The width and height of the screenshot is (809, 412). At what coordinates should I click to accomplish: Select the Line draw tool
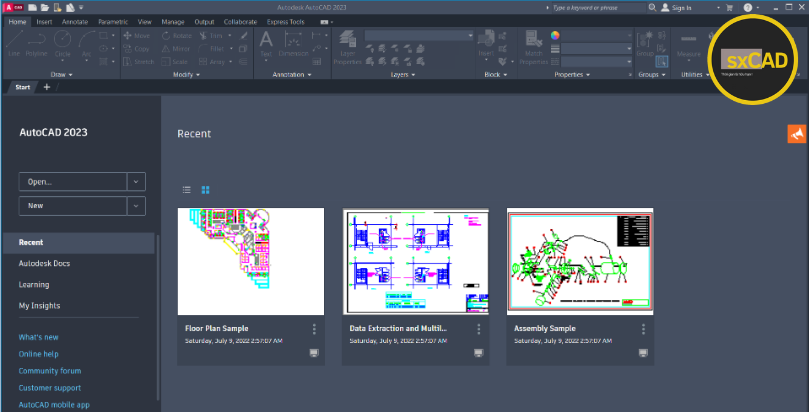tap(14, 43)
